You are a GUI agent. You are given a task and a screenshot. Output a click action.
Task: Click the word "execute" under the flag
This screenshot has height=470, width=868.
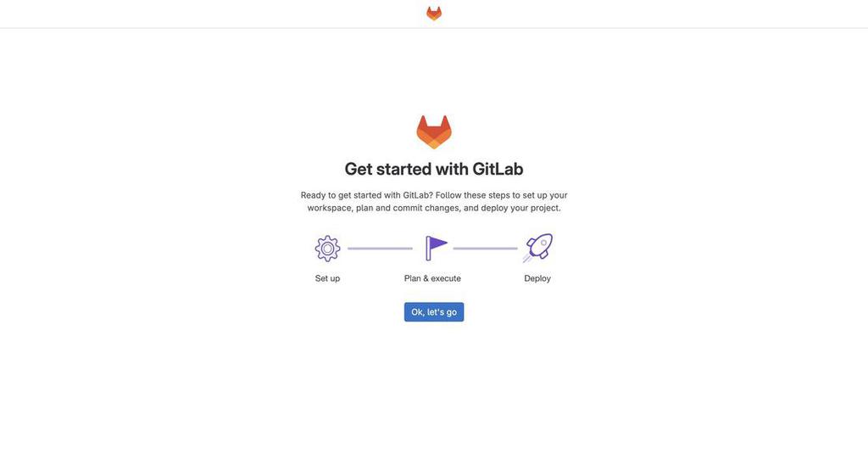[x=446, y=278]
